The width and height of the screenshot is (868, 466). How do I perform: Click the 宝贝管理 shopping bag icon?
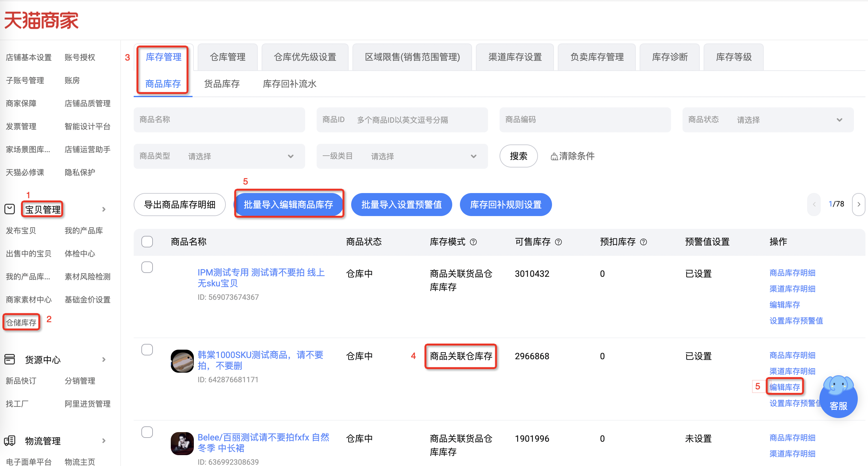pyautogui.click(x=10, y=209)
